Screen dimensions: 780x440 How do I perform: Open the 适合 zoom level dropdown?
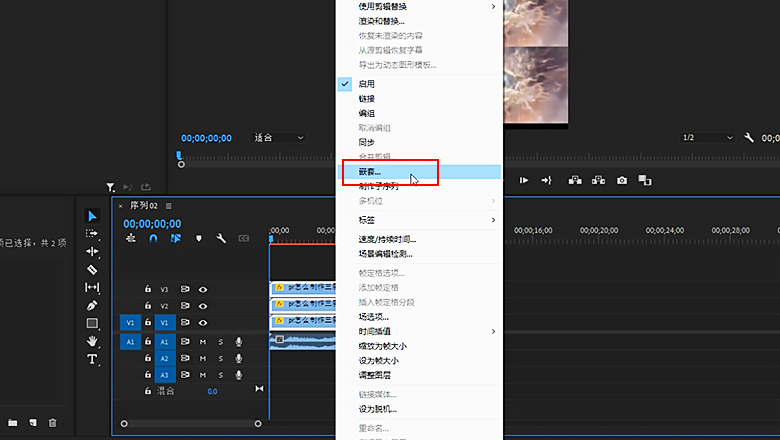278,138
